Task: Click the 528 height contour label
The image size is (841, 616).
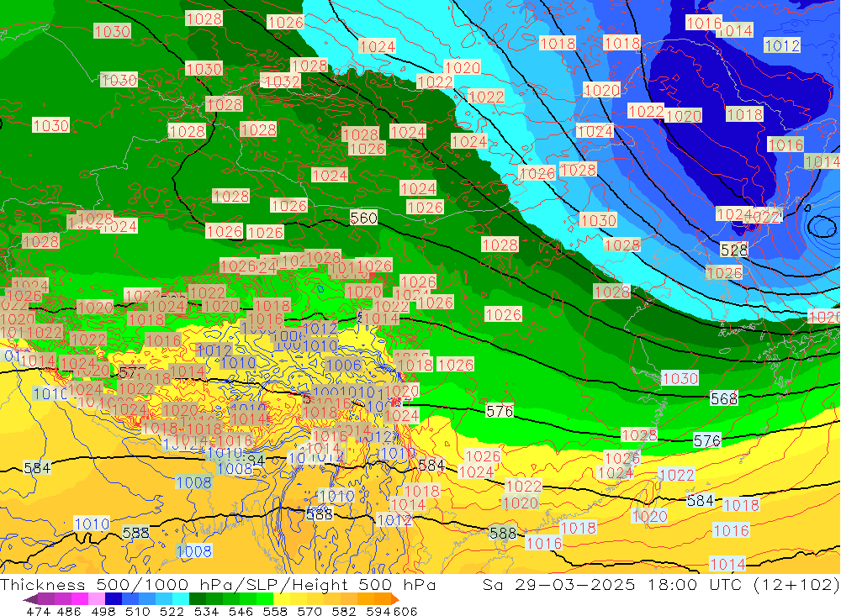Action: click(733, 250)
